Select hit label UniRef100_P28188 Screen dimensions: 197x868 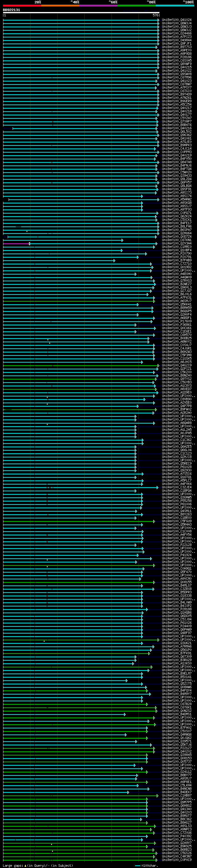click(x=177, y=609)
